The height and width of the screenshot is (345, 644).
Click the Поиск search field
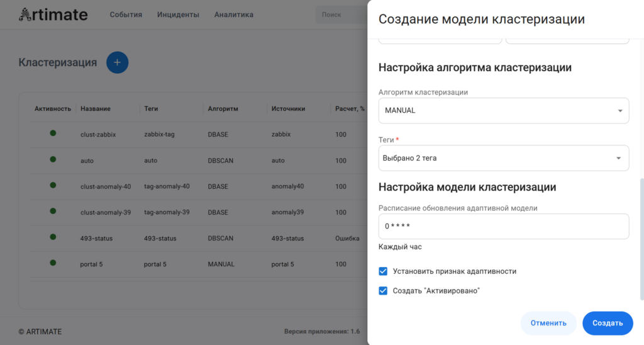point(341,15)
